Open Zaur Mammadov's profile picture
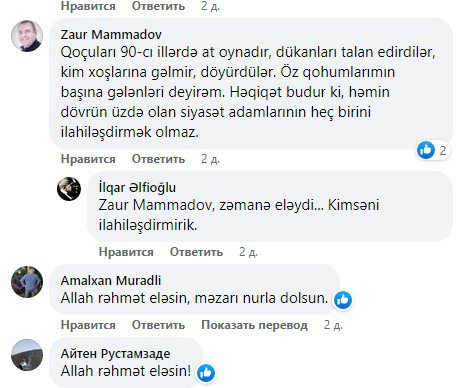Image resolution: width=465 pixels, height=388 pixels. [x=27, y=36]
